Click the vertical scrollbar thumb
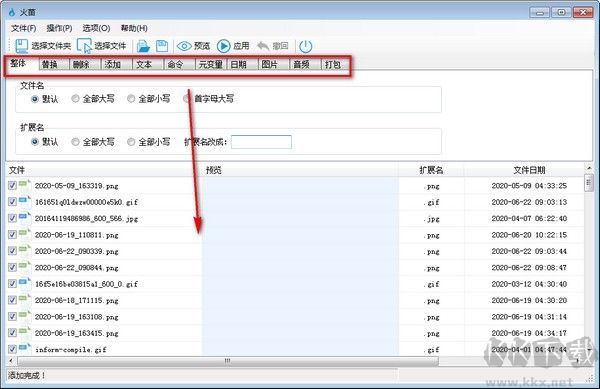The image size is (600, 389). click(x=589, y=182)
